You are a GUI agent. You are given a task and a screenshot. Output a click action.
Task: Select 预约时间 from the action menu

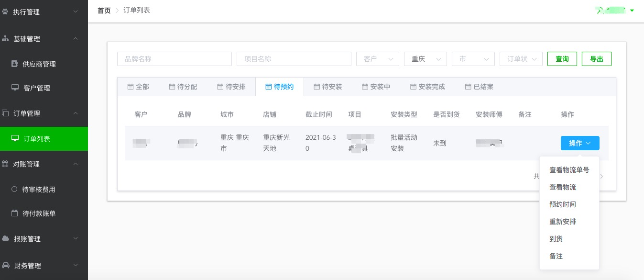click(563, 204)
